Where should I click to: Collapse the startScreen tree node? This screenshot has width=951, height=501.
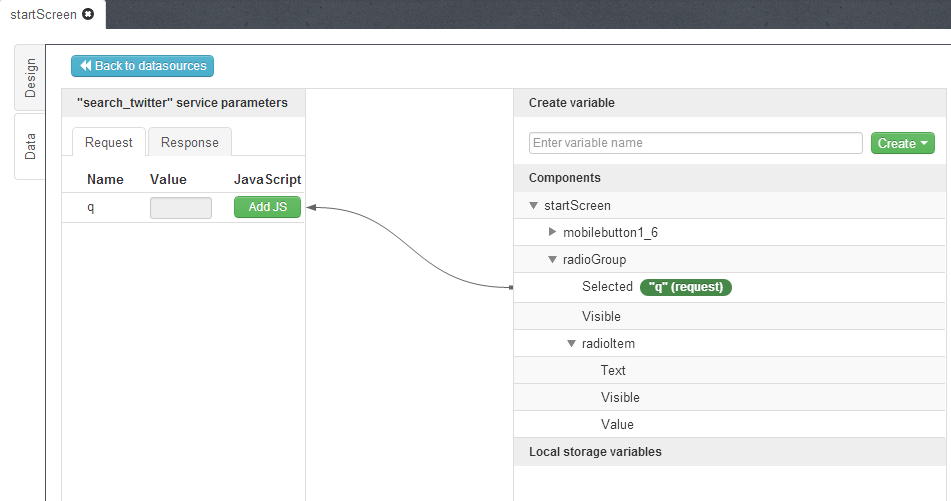[x=533, y=206]
